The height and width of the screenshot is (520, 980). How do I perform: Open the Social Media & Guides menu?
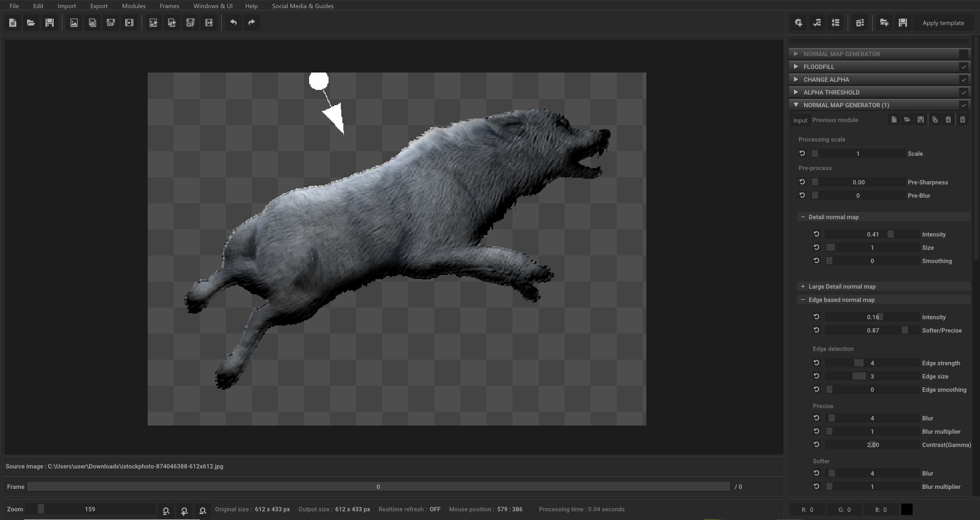302,6
